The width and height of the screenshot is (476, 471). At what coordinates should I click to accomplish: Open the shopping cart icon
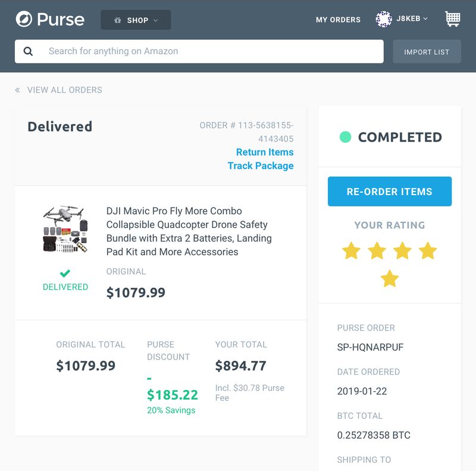[453, 19]
